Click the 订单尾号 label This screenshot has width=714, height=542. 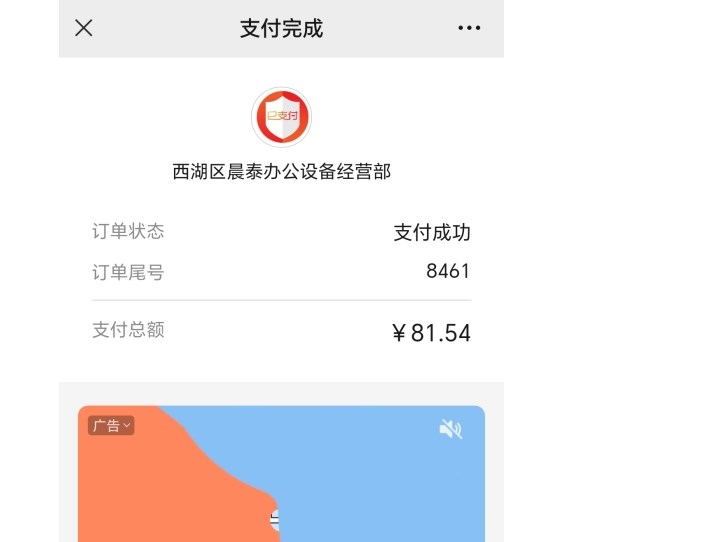tap(128, 272)
